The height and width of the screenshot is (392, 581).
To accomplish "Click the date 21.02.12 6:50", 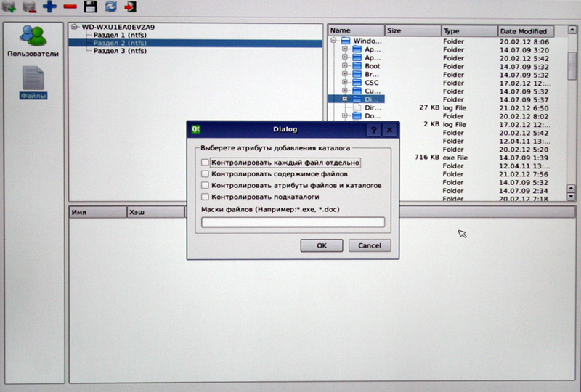I will 524,108.
